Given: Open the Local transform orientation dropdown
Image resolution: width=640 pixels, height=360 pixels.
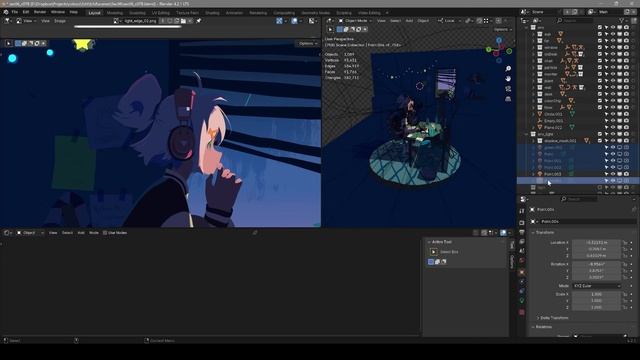Looking at the screenshot, I should pyautogui.click(x=450, y=20).
